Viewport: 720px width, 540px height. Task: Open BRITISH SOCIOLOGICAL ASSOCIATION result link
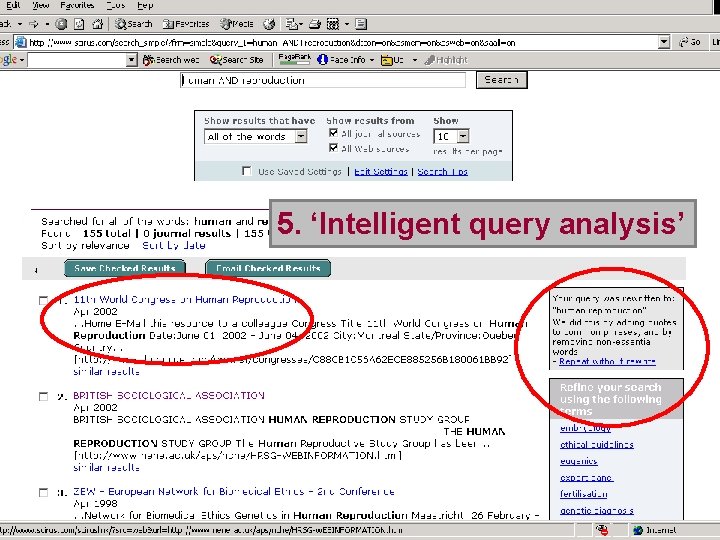tap(169, 395)
